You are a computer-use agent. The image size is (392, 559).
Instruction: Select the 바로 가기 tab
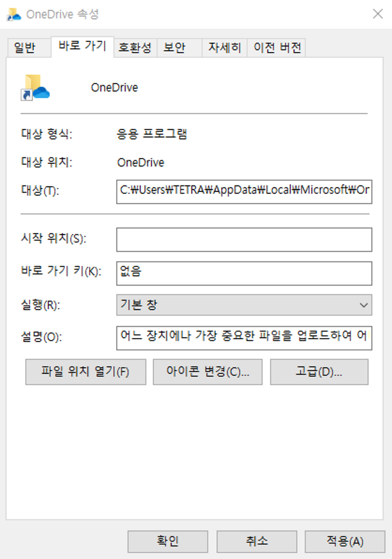[82, 46]
